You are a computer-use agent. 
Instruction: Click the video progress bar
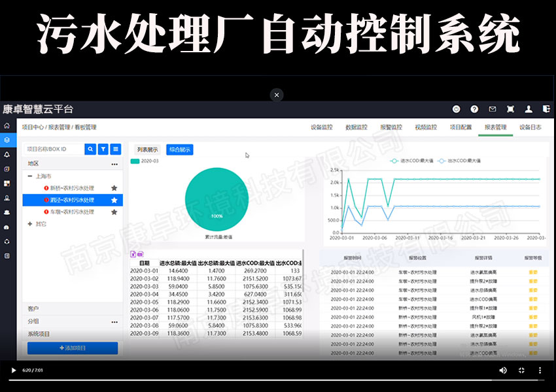click(x=278, y=380)
